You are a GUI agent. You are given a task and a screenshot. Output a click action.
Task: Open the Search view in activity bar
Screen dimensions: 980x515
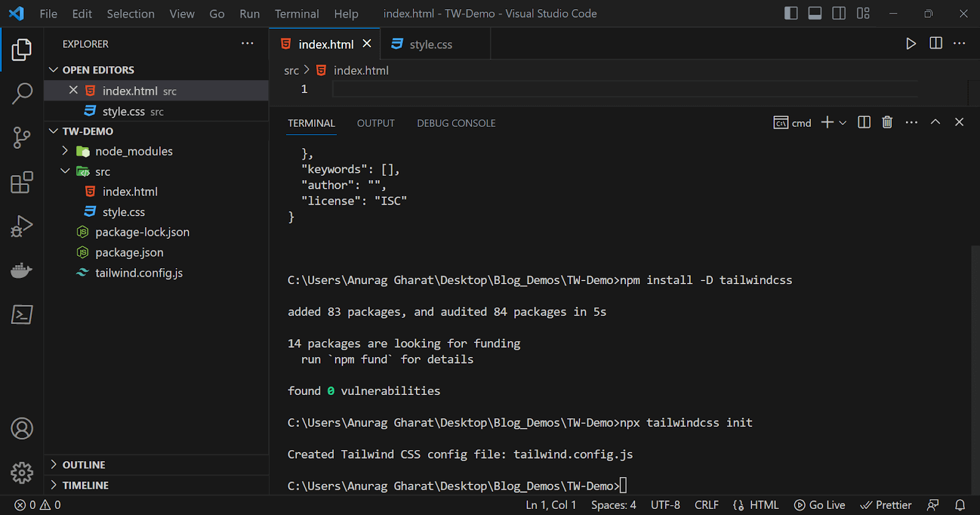pos(21,94)
